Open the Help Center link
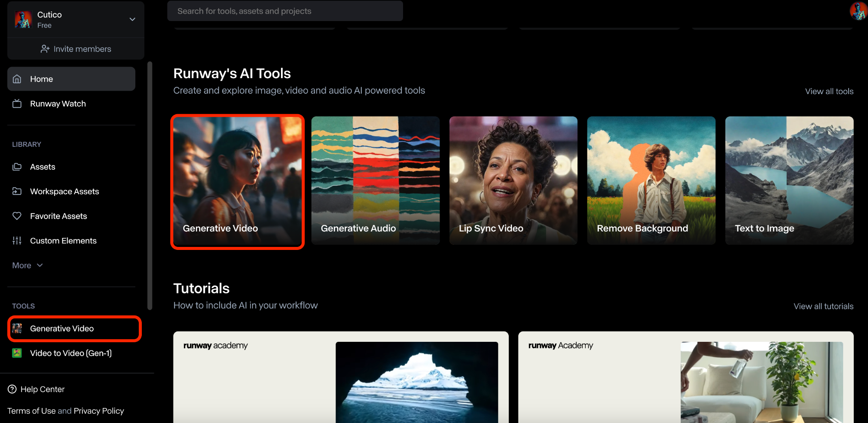Screen dimensions: 868x423 click(36, 389)
